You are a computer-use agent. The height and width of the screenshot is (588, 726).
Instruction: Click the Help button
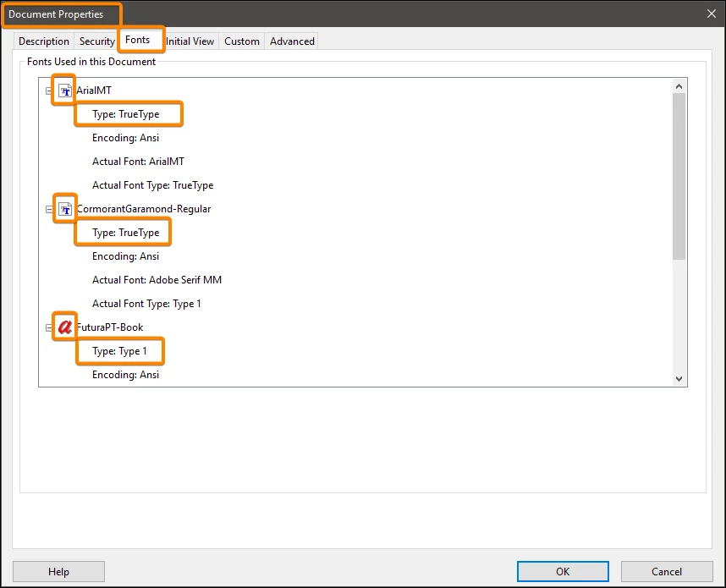(x=58, y=572)
